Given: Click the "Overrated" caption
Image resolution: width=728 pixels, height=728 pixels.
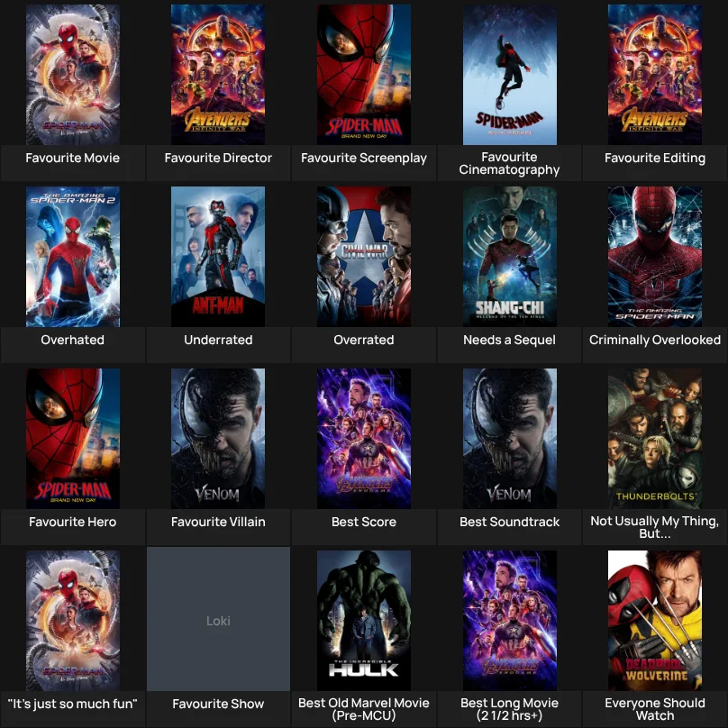Looking at the screenshot, I should coord(364,340).
